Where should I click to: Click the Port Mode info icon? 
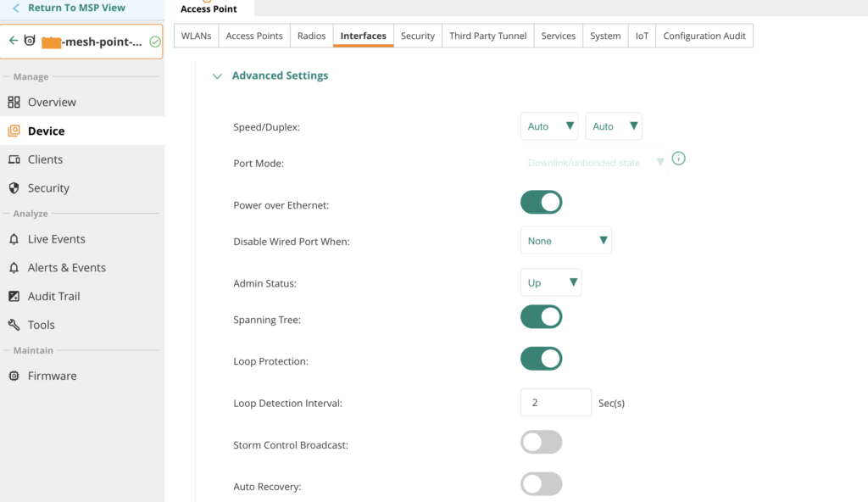click(678, 159)
